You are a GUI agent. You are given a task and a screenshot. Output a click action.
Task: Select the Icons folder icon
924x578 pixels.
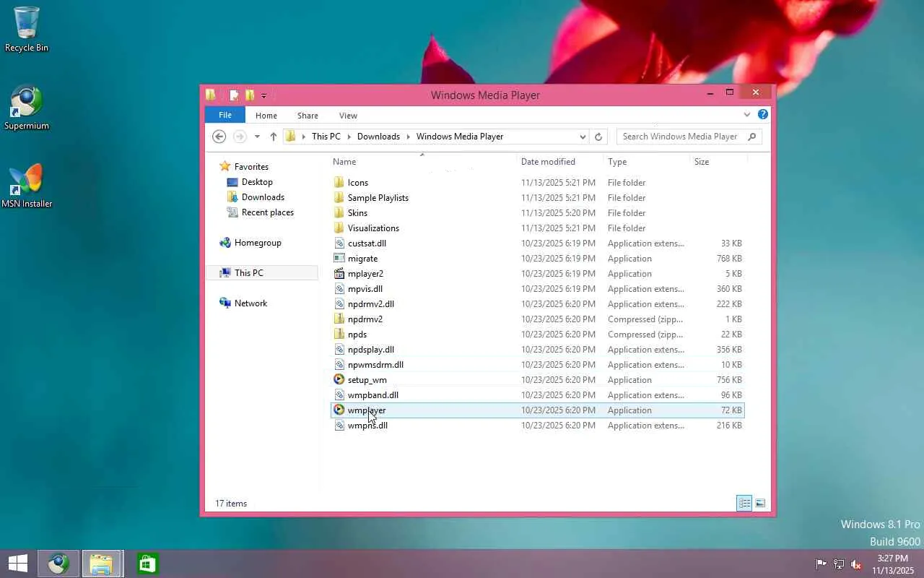pyautogui.click(x=339, y=182)
